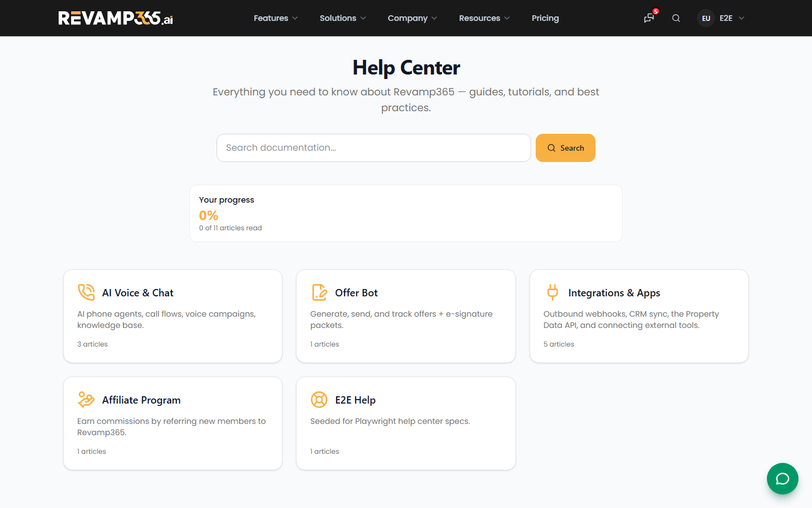Go to the Pricing page
This screenshot has height=508, width=812.
545,18
